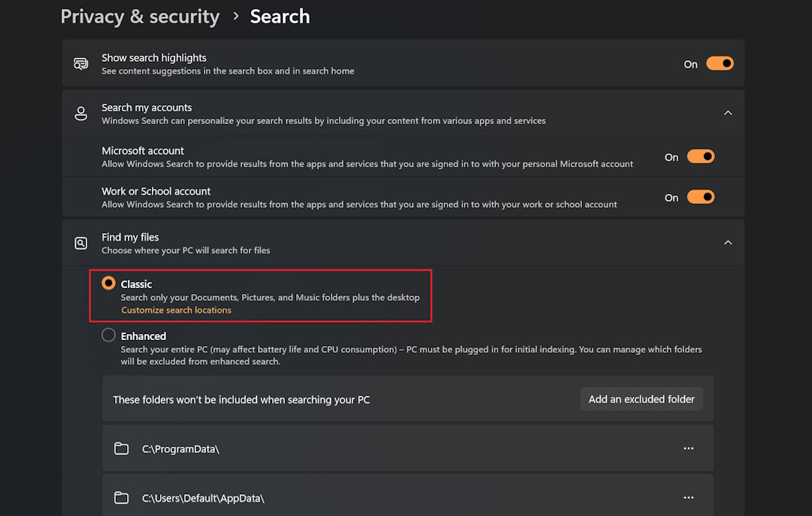Click Add an excluded folder button

point(641,399)
